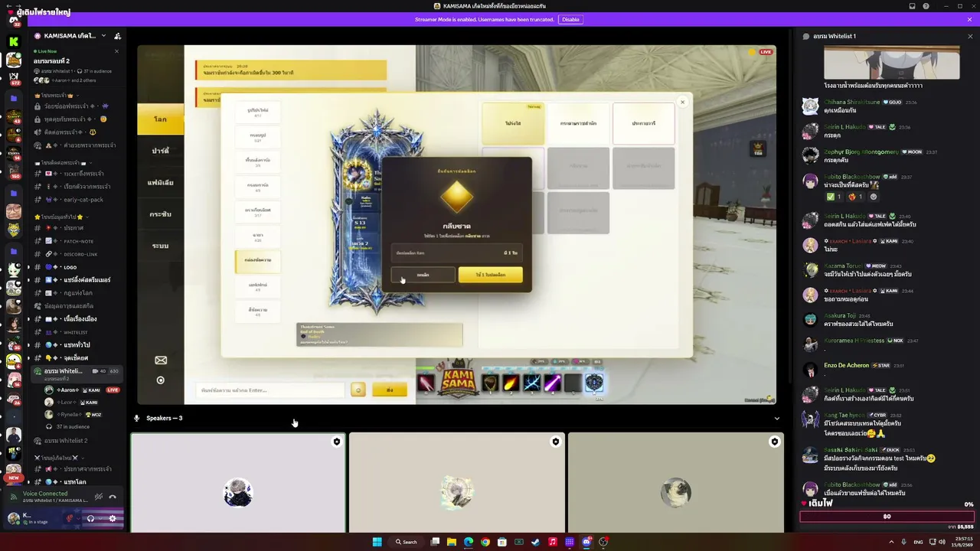Select second tab in game left menu
This screenshot has height=551, width=980.
(x=160, y=151)
